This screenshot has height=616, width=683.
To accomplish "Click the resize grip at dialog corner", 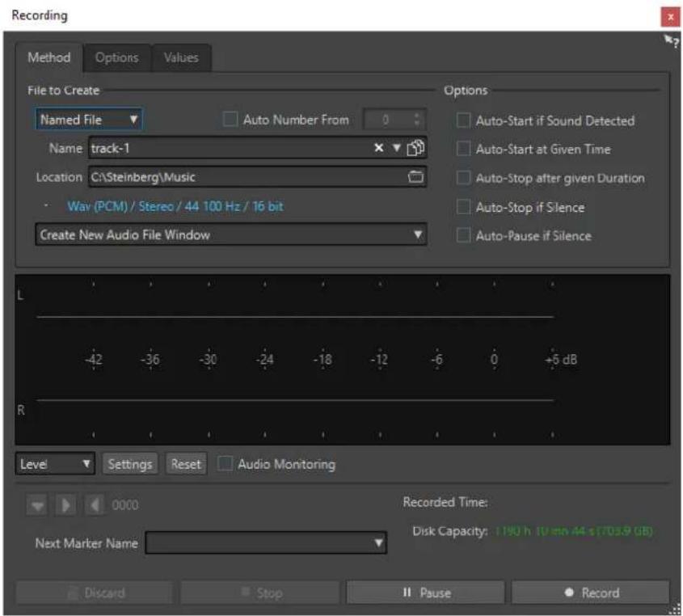I will pos(674,609).
